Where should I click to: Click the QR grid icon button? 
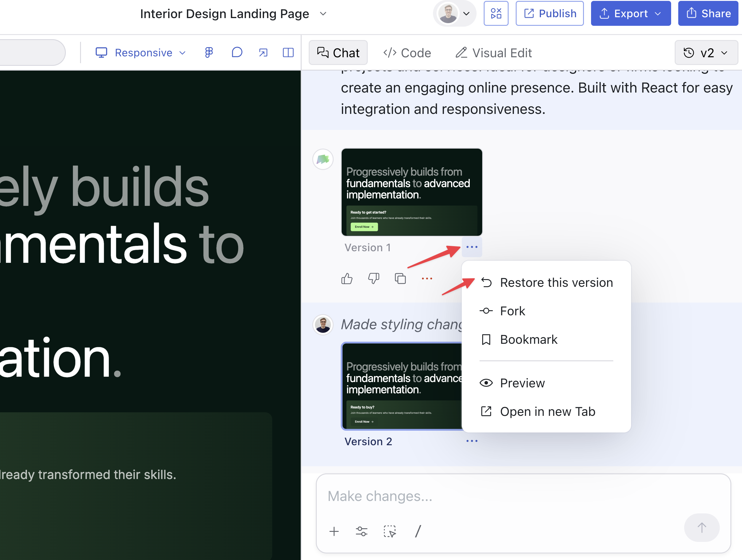(x=496, y=13)
